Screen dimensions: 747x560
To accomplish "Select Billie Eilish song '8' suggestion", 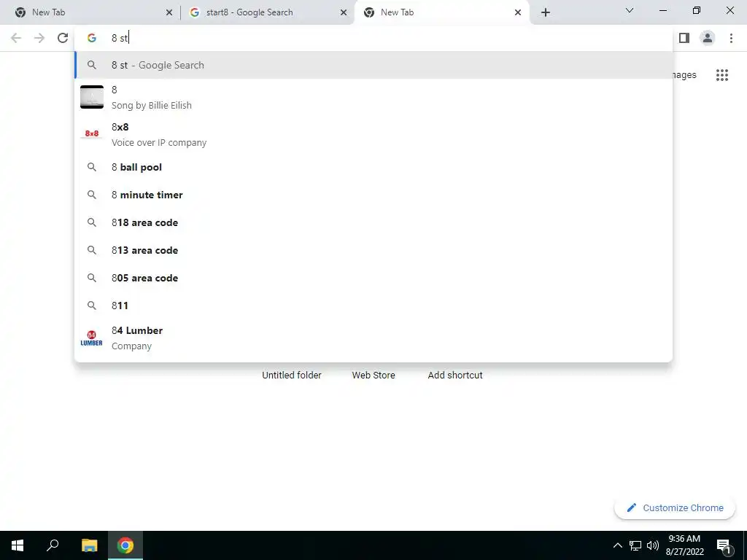I will pos(373,97).
